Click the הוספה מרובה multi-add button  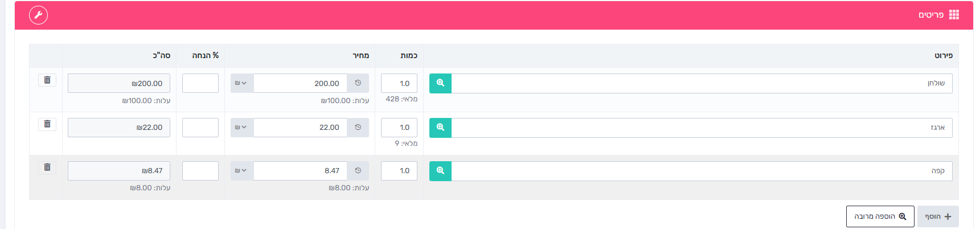(880, 216)
